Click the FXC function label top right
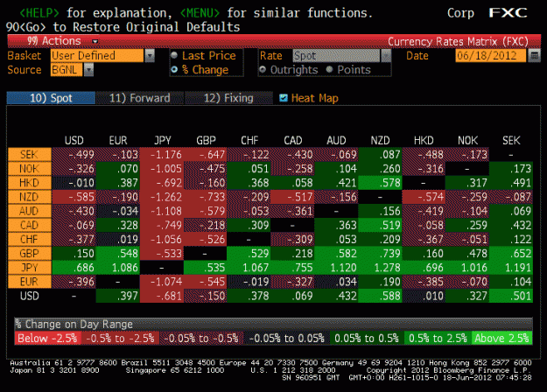Image resolution: width=547 pixels, height=392 pixels. (508, 13)
